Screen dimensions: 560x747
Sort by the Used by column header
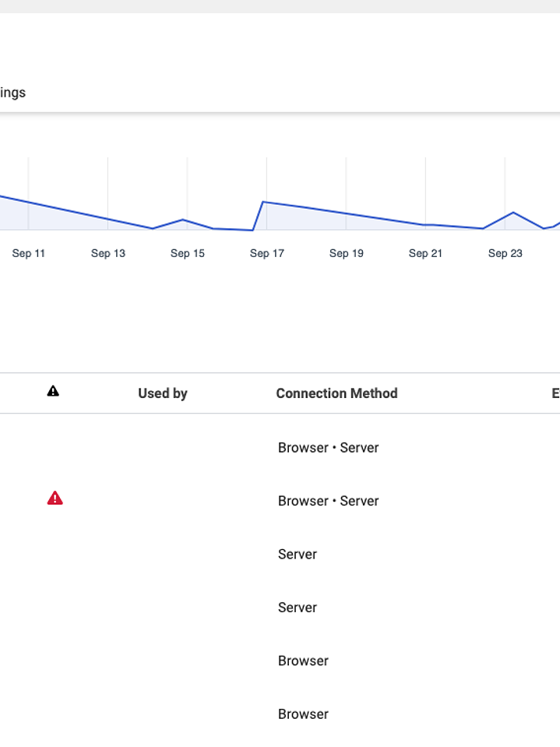162,393
